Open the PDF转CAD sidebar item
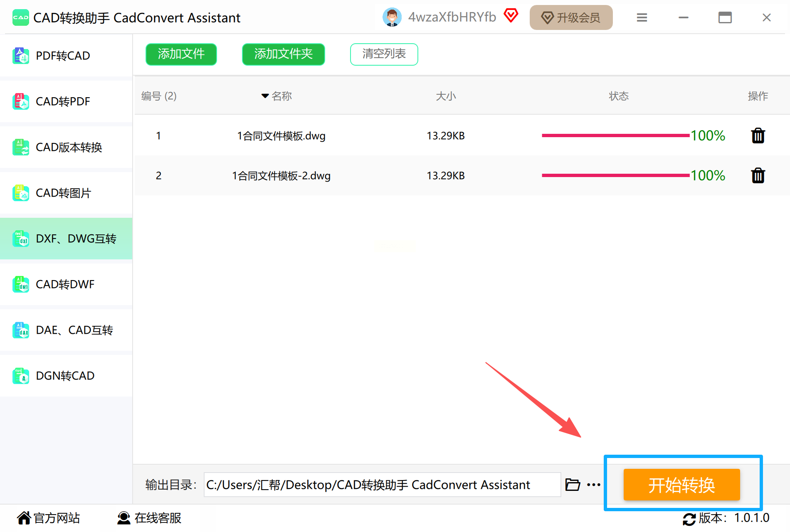This screenshot has height=532, width=790. (x=66, y=56)
